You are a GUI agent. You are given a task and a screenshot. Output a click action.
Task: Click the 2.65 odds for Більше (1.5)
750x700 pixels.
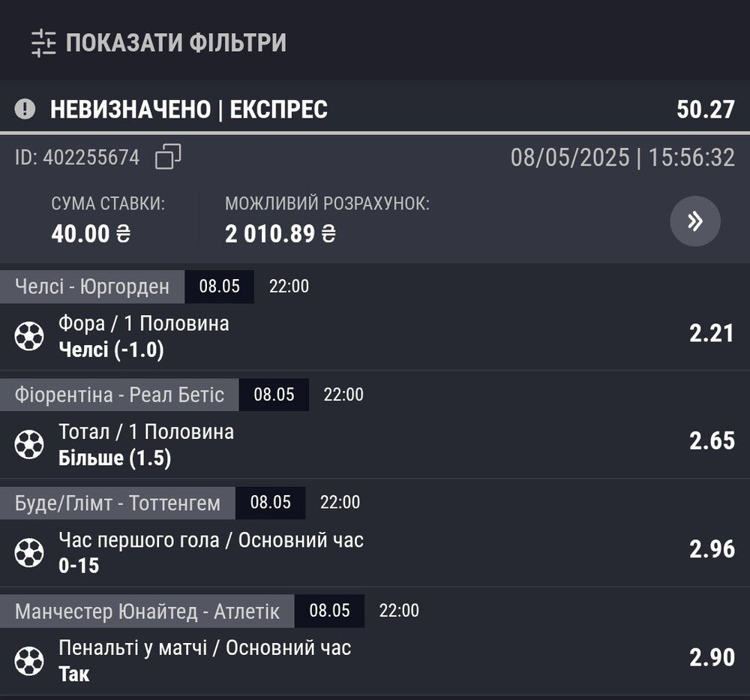[712, 440]
